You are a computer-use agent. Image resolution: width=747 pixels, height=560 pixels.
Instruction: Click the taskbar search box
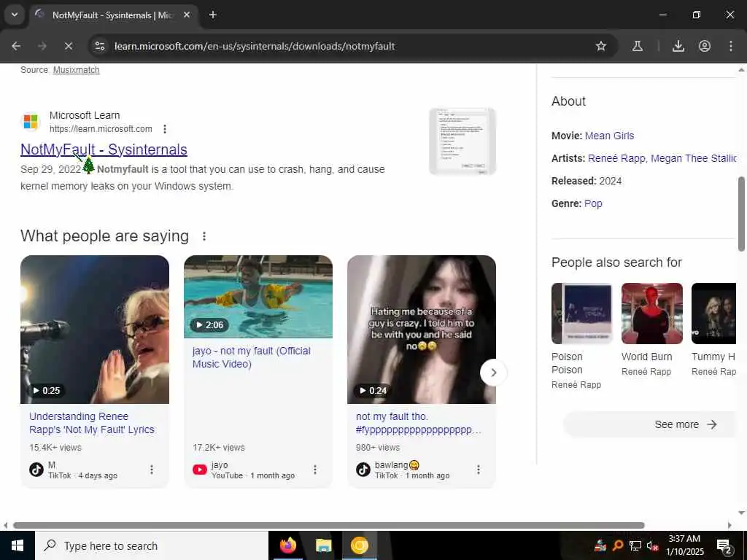tap(152, 545)
